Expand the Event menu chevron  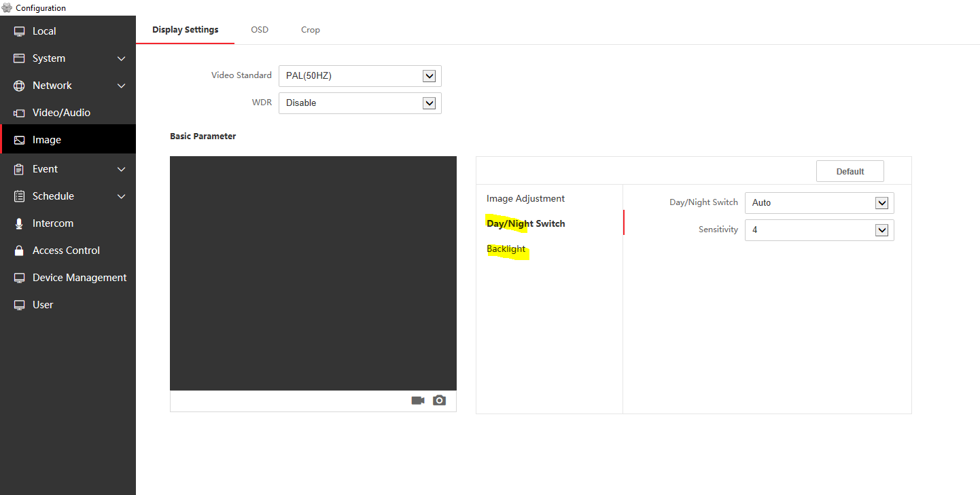pyautogui.click(x=122, y=169)
